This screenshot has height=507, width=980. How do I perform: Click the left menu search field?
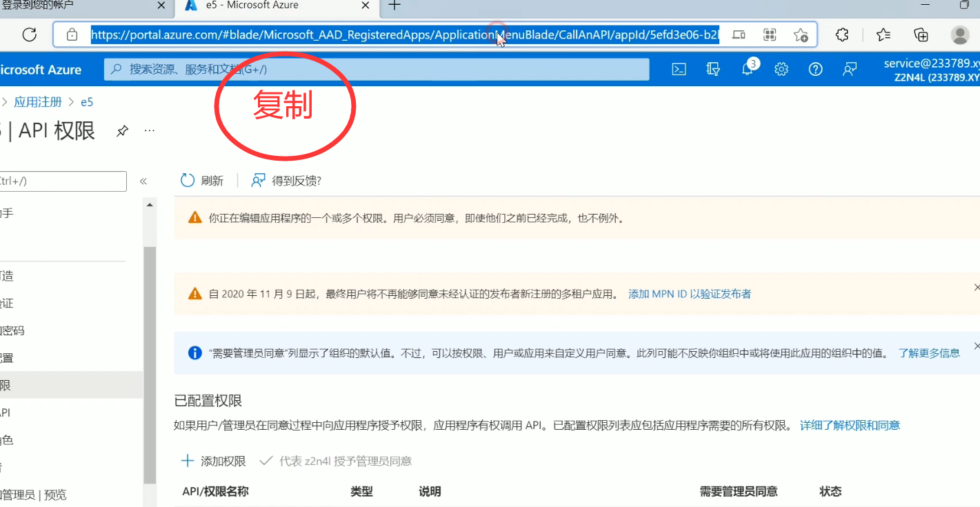pyautogui.click(x=62, y=181)
